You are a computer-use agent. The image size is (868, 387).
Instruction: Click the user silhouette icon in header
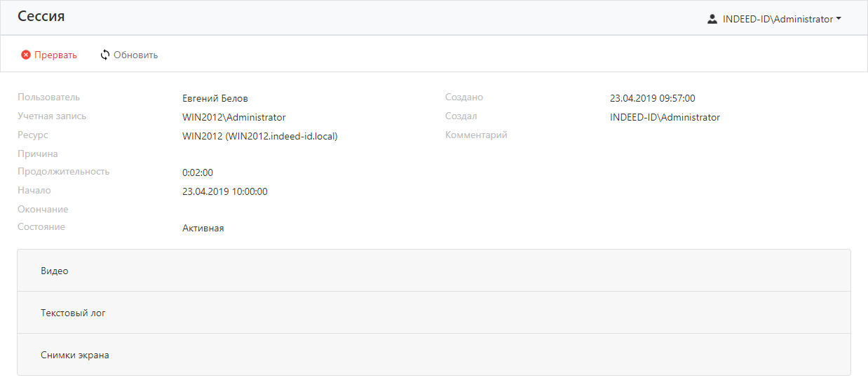[712, 20]
